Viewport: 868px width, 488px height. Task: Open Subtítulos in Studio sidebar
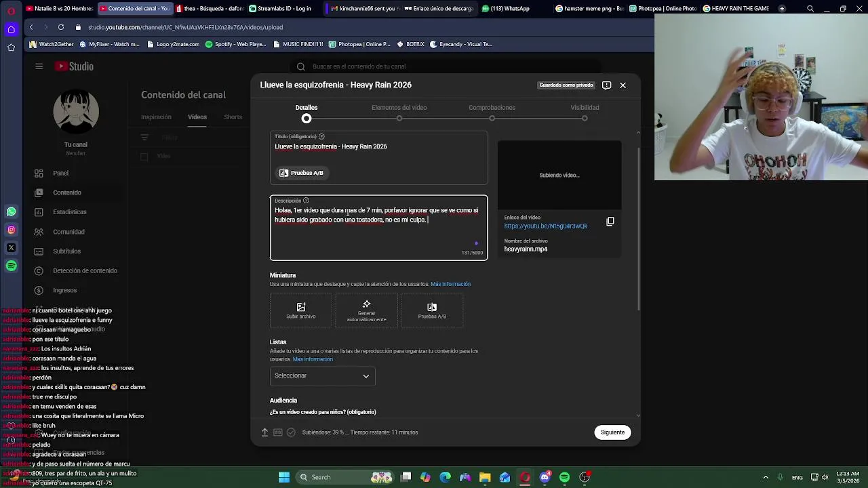pyautogui.click(x=66, y=251)
